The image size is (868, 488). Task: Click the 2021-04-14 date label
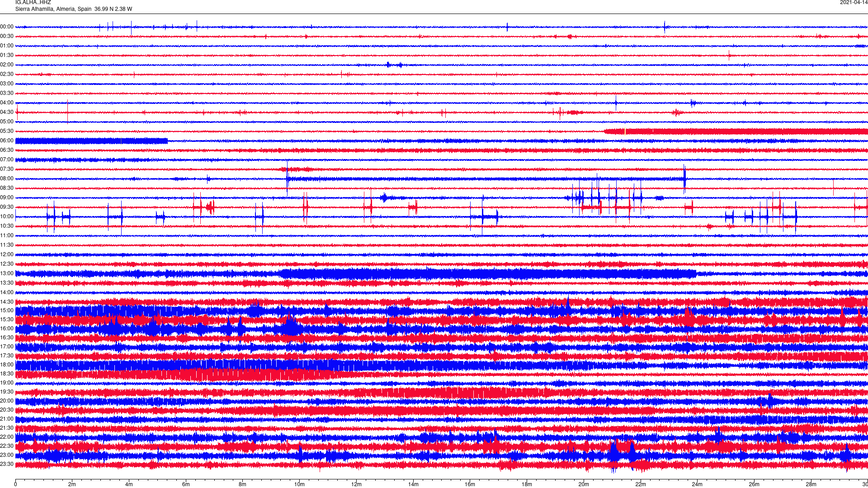pyautogui.click(x=854, y=3)
